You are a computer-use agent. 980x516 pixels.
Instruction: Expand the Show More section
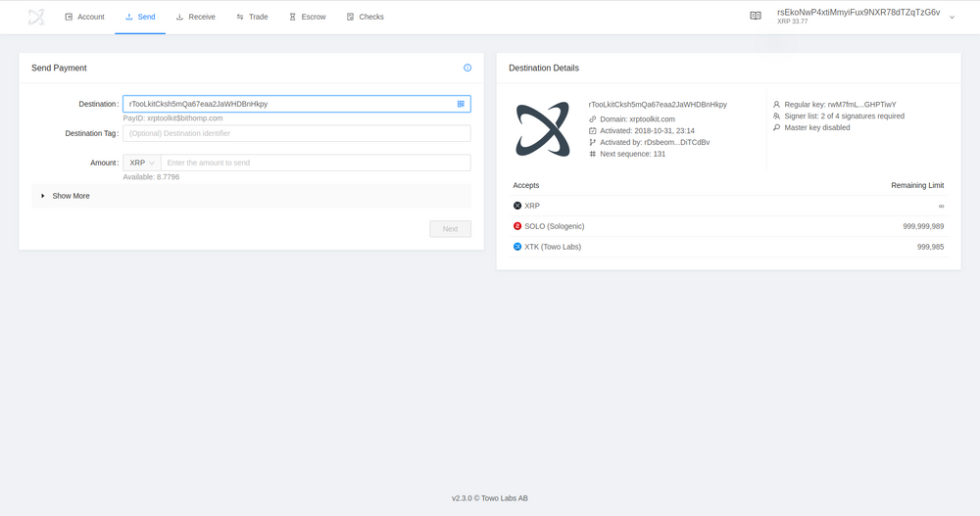(66, 196)
